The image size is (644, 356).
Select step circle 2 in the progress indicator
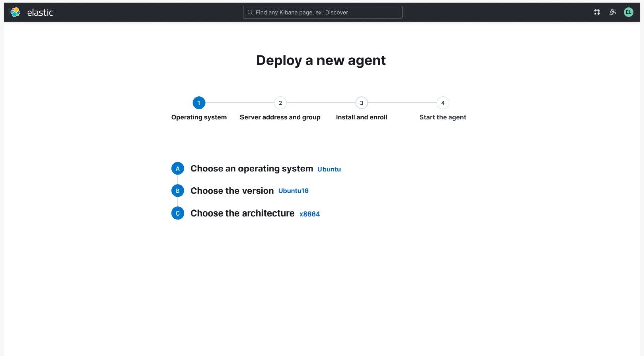280,103
